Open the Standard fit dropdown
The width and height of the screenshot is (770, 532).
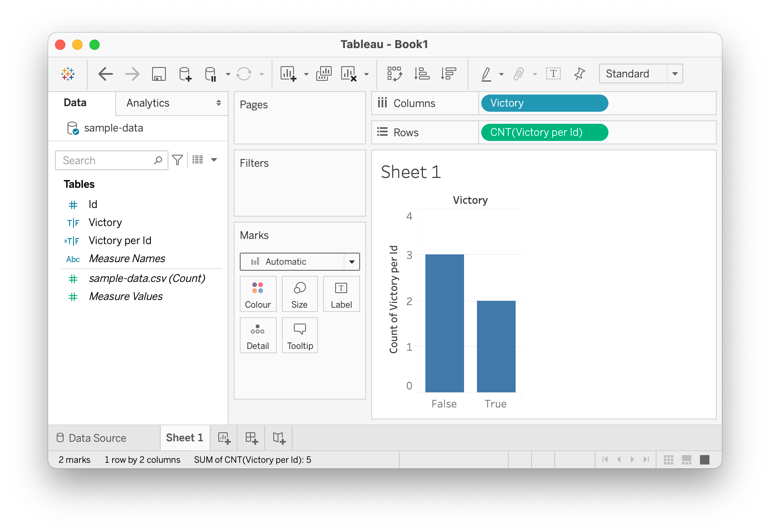675,73
